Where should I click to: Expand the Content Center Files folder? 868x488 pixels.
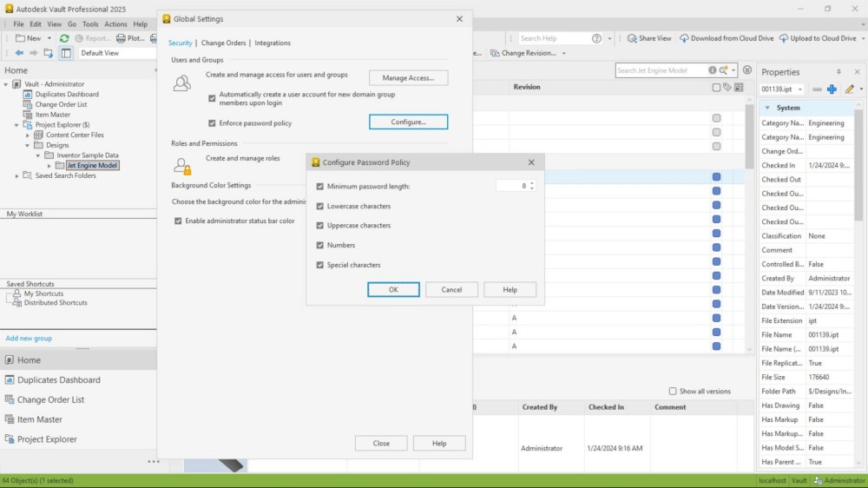pos(28,135)
